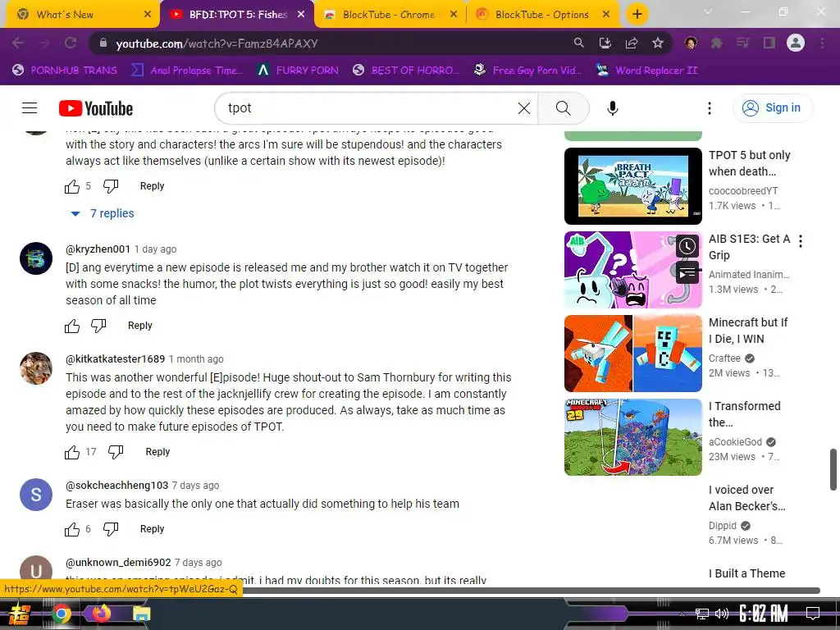This screenshot has height=630, width=840.
Task: Install app icon in address bar
Action: pyautogui.click(x=605, y=43)
